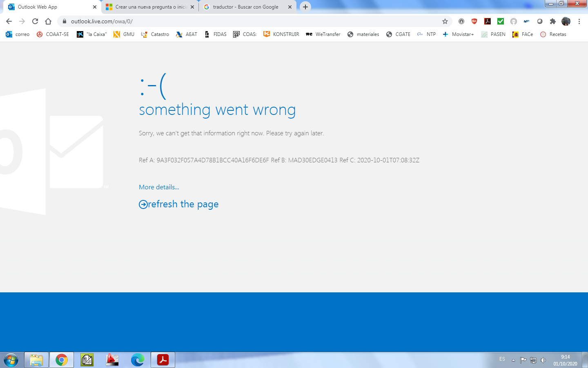Open the KONSTRUIR bookmark

pyautogui.click(x=281, y=34)
